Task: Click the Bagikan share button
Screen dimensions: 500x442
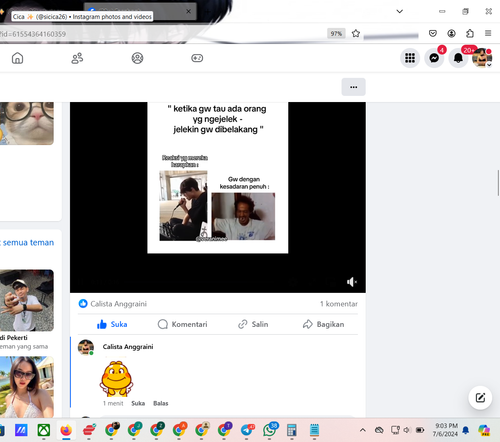Action: [323, 324]
